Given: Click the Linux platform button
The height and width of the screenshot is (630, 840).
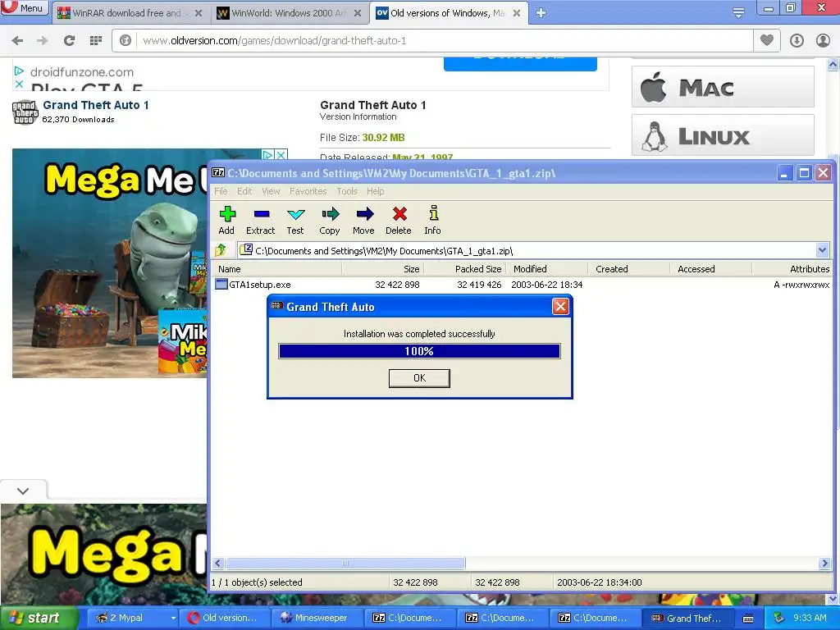Looking at the screenshot, I should pos(723,135).
